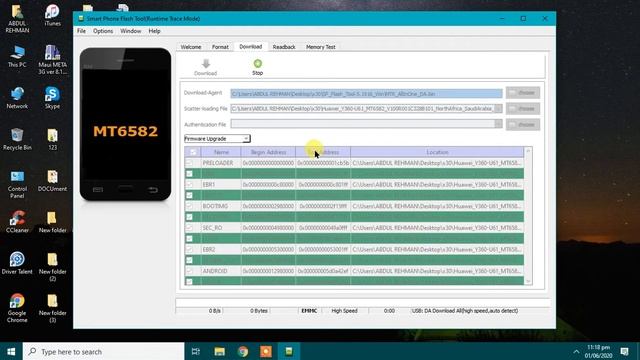Launch CCleaner from desktop

tap(17, 222)
